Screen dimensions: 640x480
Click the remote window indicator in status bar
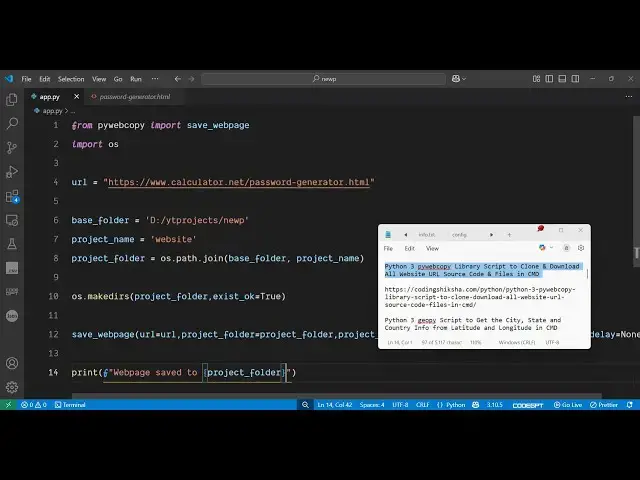[x=8, y=405]
